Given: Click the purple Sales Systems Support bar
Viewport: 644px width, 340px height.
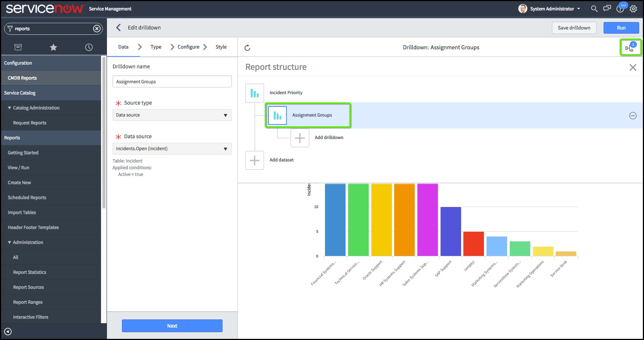Looking at the screenshot, I should [x=427, y=220].
